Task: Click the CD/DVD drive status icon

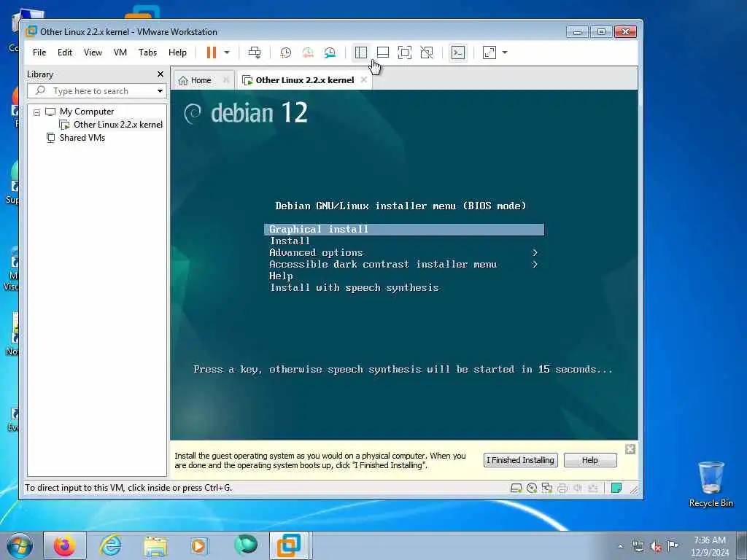Action: pos(532,488)
